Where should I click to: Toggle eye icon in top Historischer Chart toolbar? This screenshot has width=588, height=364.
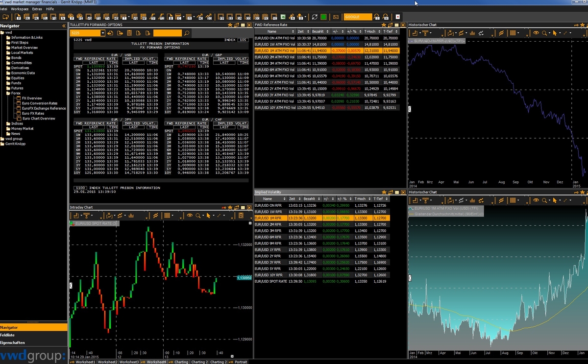(536, 33)
